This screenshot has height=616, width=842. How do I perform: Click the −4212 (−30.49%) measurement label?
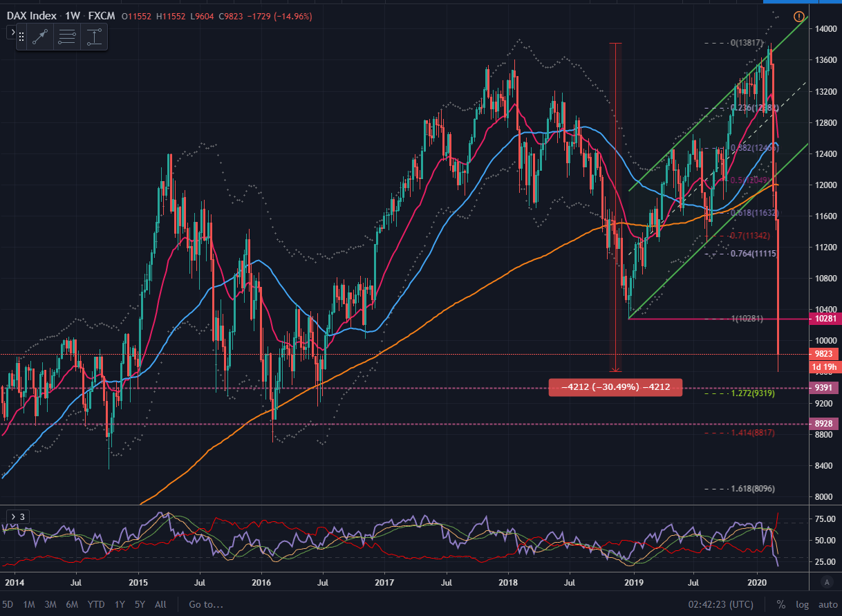click(615, 387)
